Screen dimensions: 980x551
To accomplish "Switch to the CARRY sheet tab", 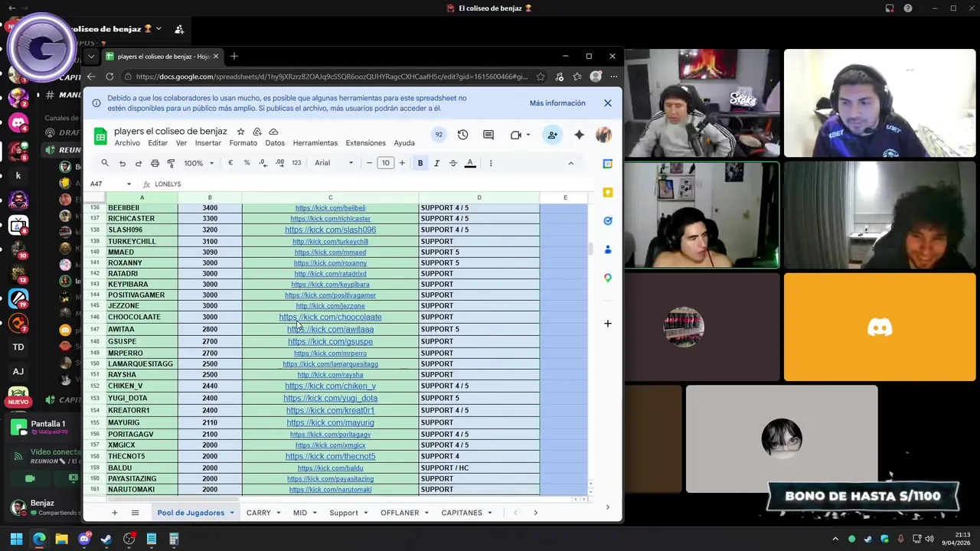I will pos(259,513).
